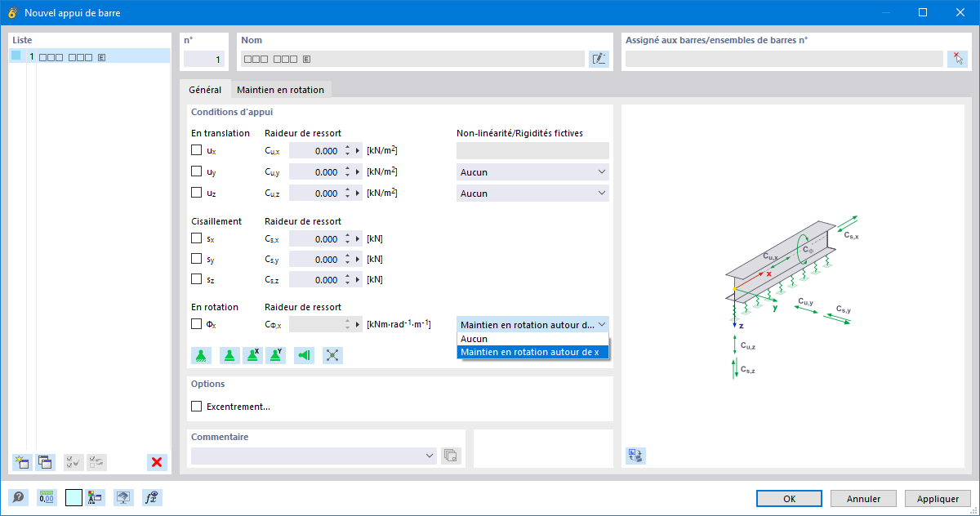Enable ux translation support

point(196,150)
